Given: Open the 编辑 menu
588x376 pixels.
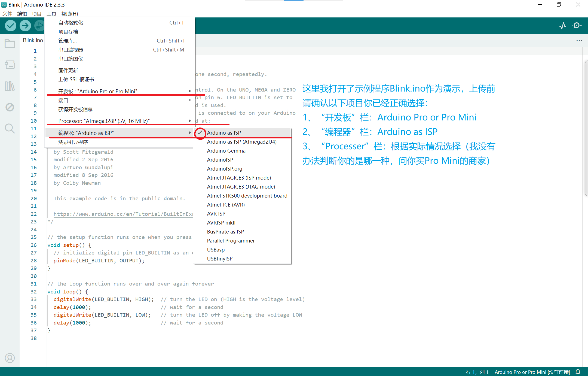Looking at the screenshot, I should coord(22,14).
